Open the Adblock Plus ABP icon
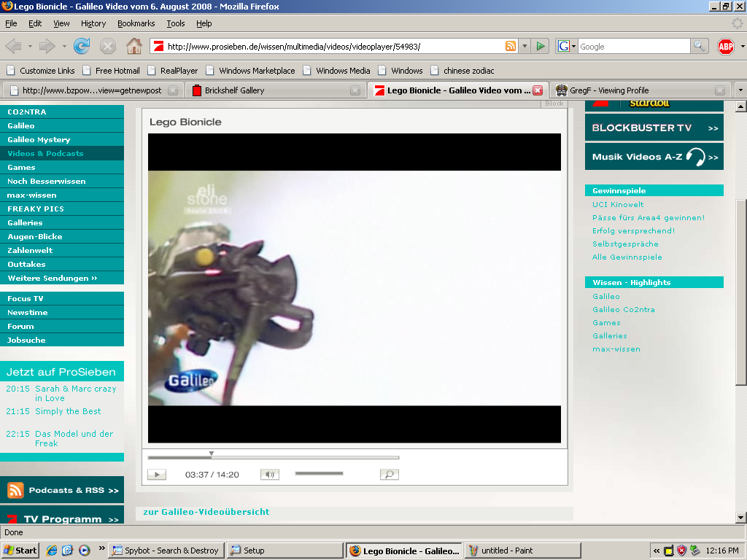This screenshot has width=747, height=560. click(x=725, y=46)
